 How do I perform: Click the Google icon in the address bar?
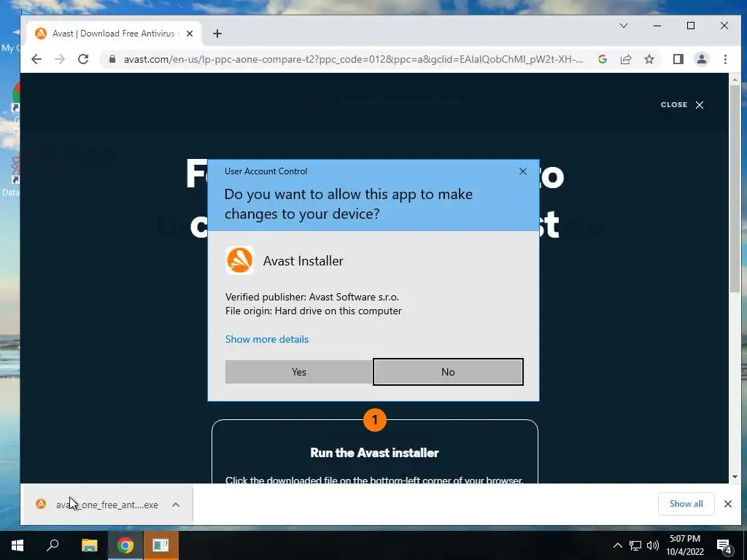coord(602,59)
